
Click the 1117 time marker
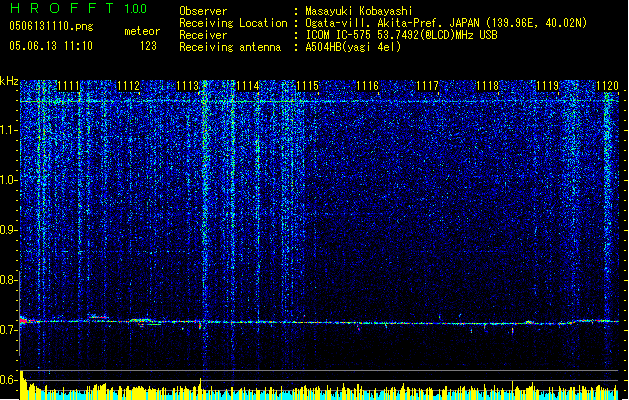pyautogui.click(x=428, y=86)
